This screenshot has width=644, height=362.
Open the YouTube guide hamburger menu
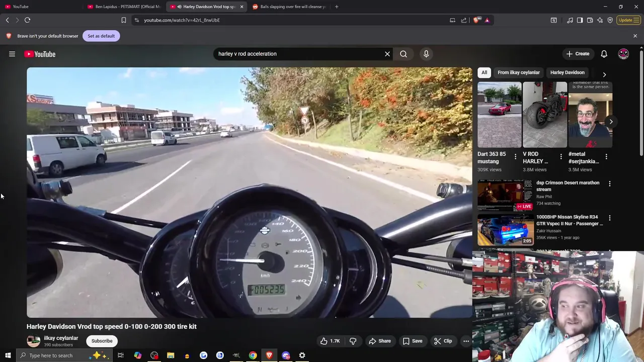(12, 54)
